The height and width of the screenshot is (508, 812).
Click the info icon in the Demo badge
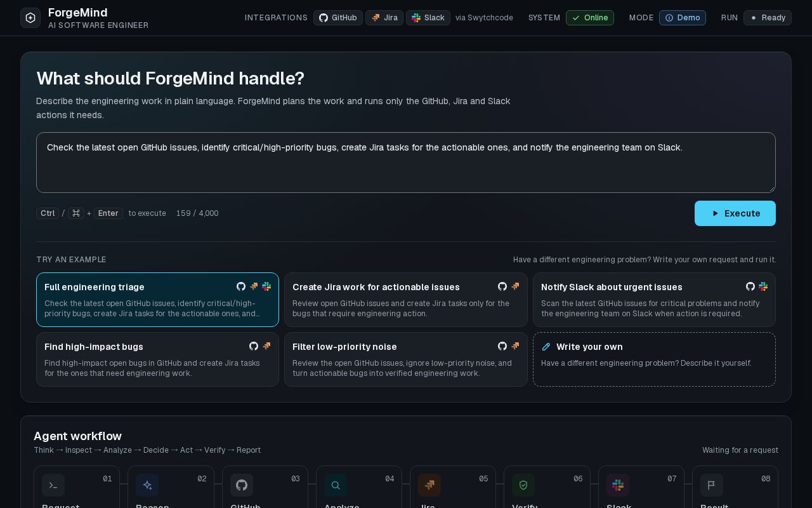pos(669,18)
